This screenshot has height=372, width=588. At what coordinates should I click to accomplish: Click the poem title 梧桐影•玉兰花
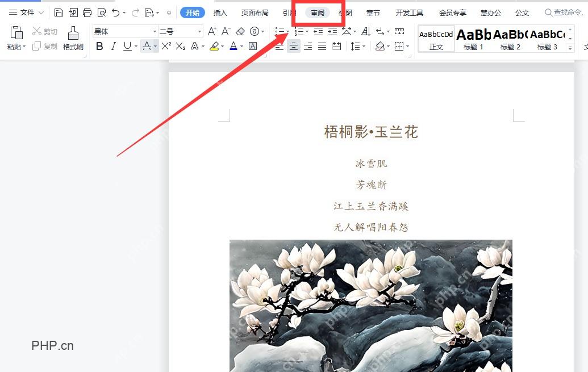click(x=371, y=132)
